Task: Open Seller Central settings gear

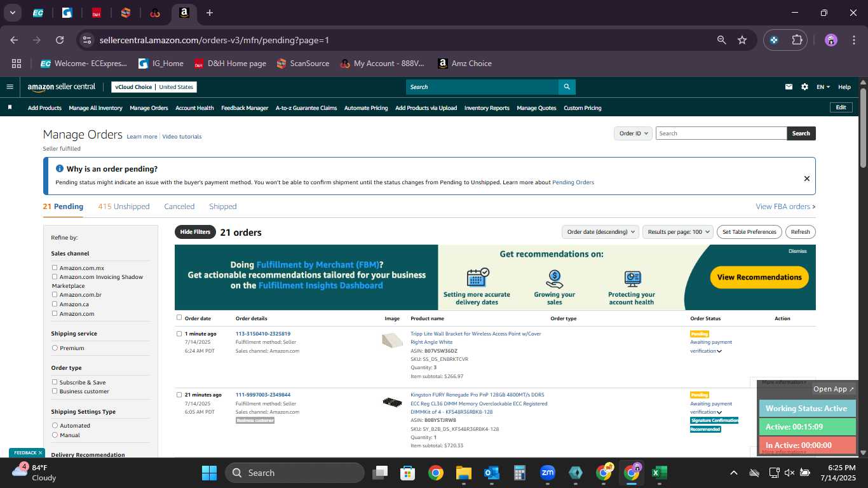Action: (804, 87)
